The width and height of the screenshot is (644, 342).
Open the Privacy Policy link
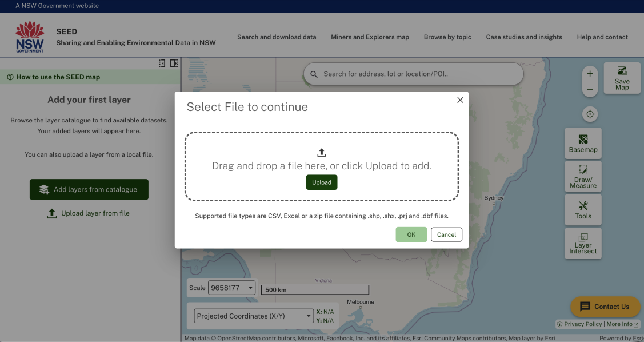[583, 324]
